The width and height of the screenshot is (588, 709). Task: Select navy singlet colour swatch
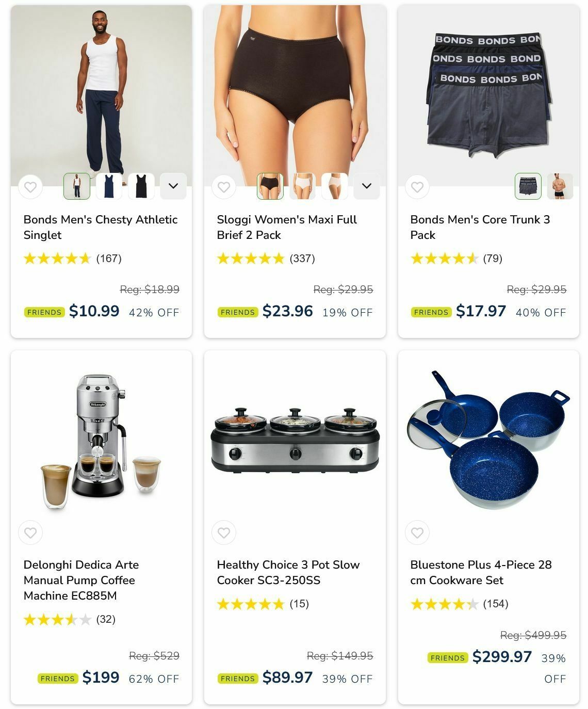pos(109,186)
